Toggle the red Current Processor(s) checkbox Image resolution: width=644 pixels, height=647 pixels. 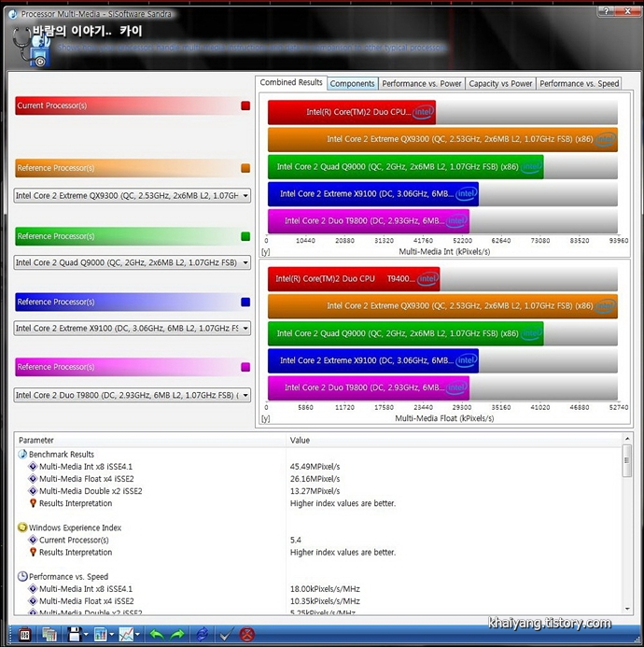coord(245,105)
